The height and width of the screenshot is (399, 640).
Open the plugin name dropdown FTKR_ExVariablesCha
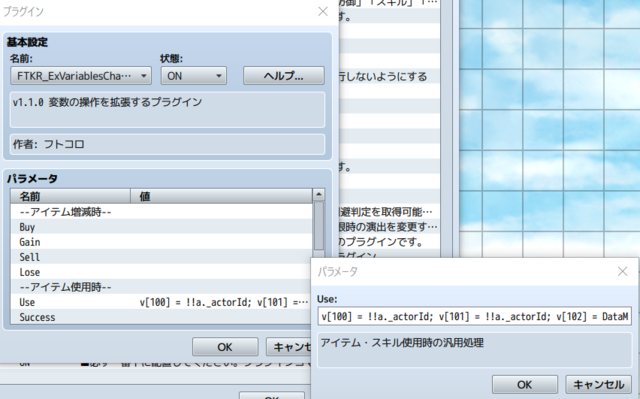pos(81,76)
